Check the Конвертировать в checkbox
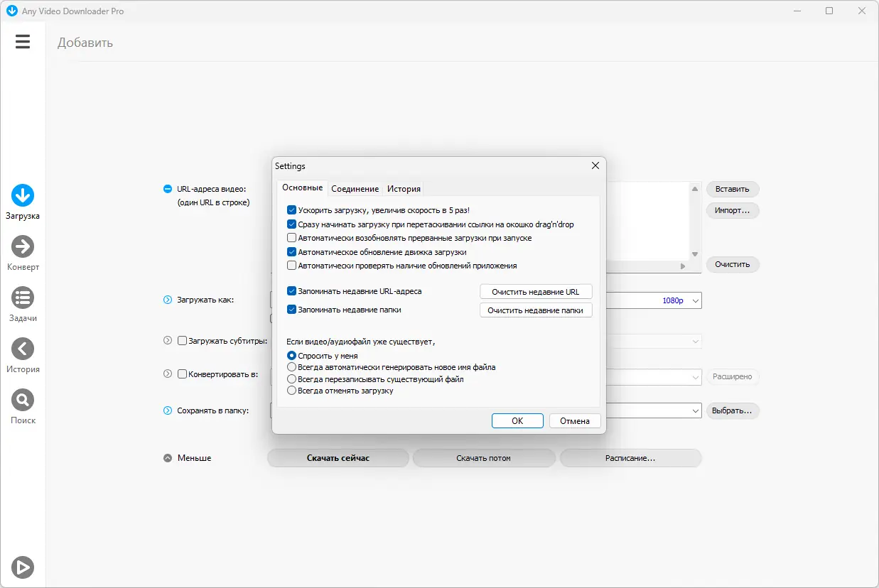This screenshot has height=588, width=879. [x=182, y=374]
